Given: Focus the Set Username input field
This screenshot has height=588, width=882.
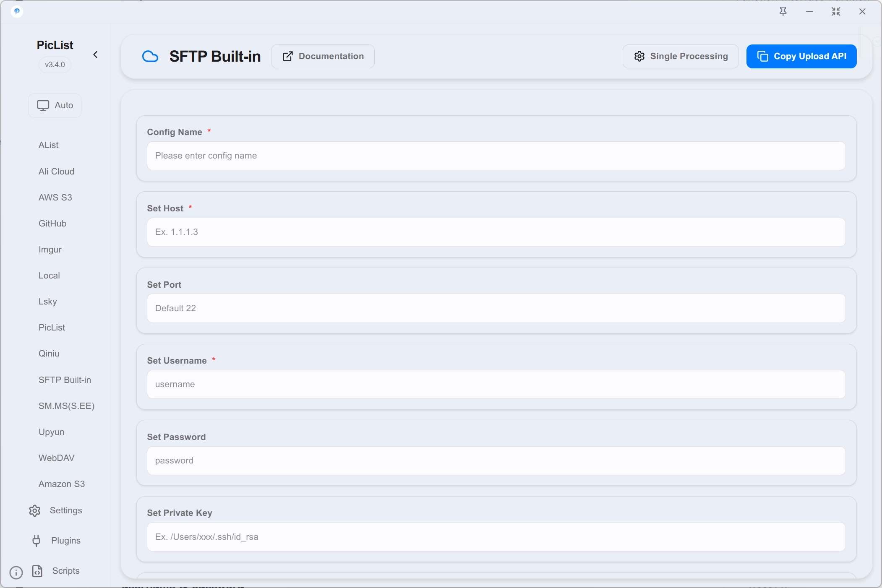Looking at the screenshot, I should click(496, 384).
